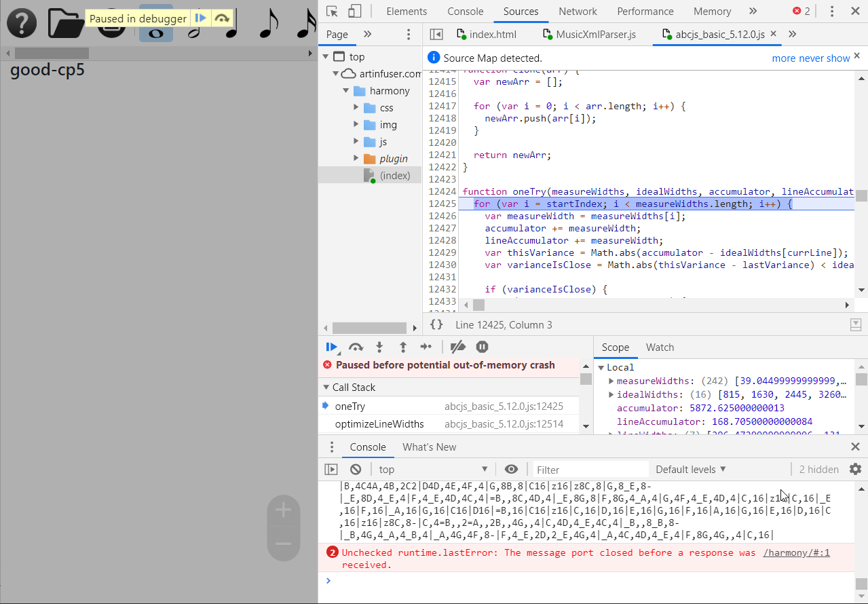Expand the js folder
Viewport: 868px width, 604px height.
[x=356, y=142]
